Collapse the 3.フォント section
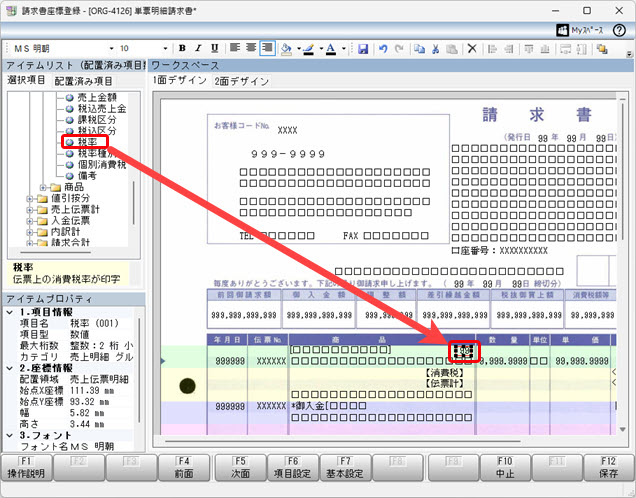The height and width of the screenshot is (498, 636). (10, 436)
